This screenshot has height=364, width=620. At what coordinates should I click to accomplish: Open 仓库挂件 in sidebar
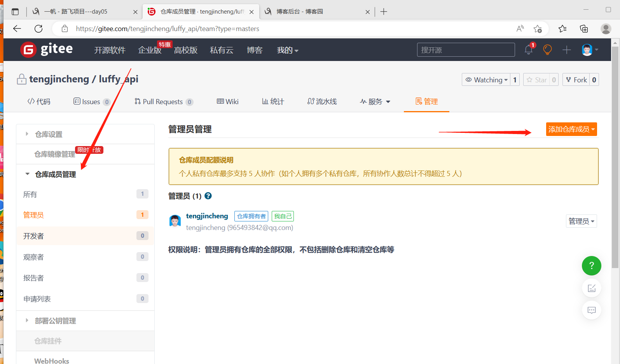(85, 341)
